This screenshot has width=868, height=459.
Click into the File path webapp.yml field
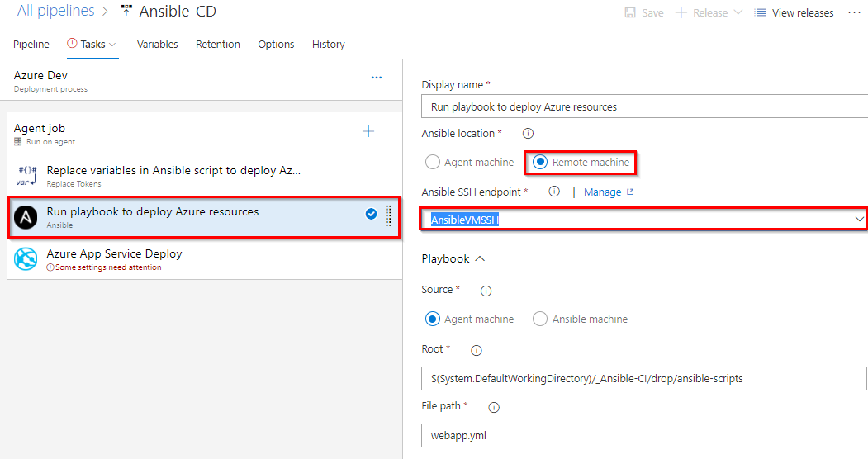click(644, 435)
